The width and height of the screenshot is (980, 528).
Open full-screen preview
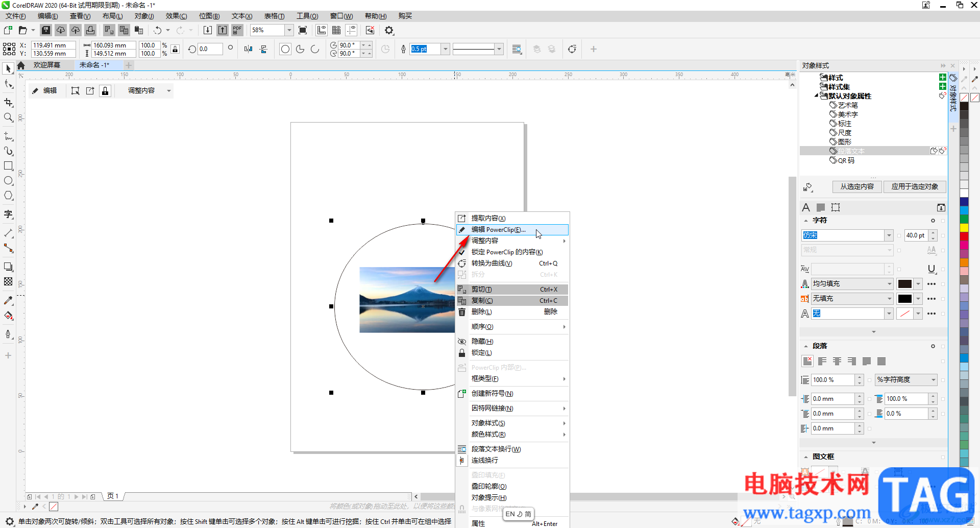[x=303, y=30]
